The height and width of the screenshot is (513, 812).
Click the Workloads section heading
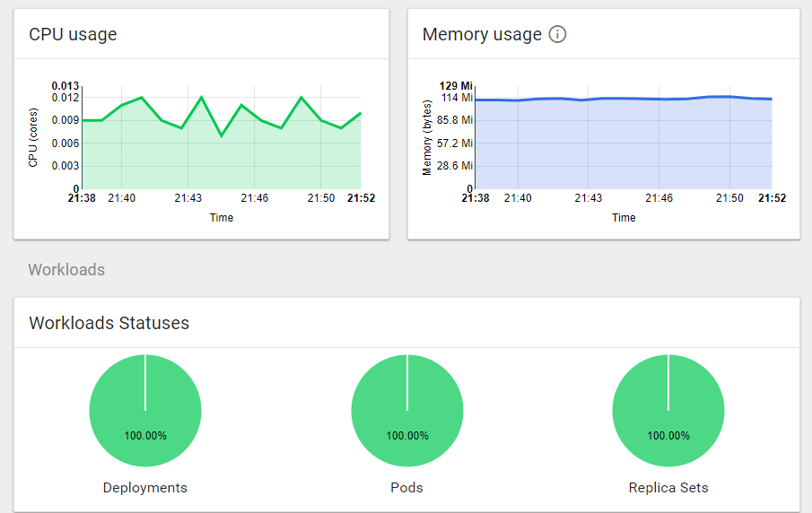click(66, 270)
